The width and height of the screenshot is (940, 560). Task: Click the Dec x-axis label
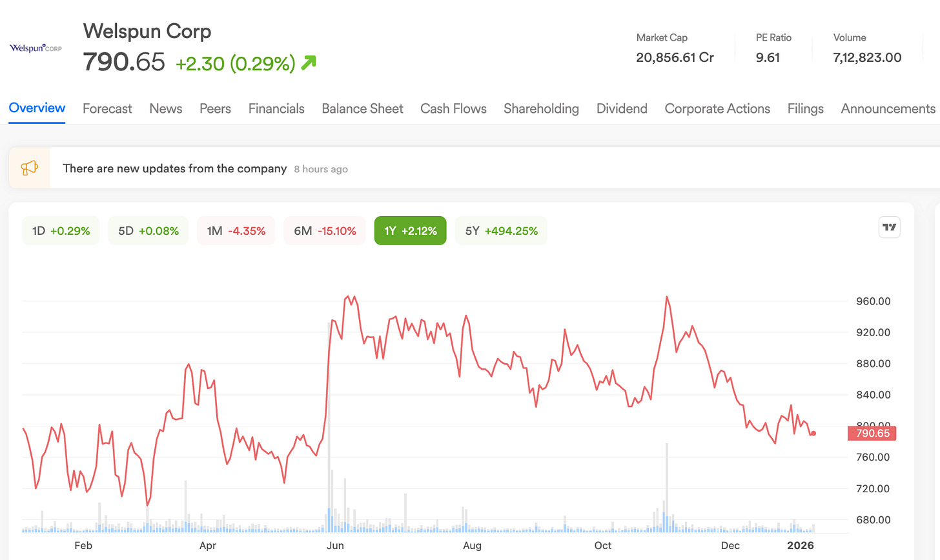pos(730,545)
